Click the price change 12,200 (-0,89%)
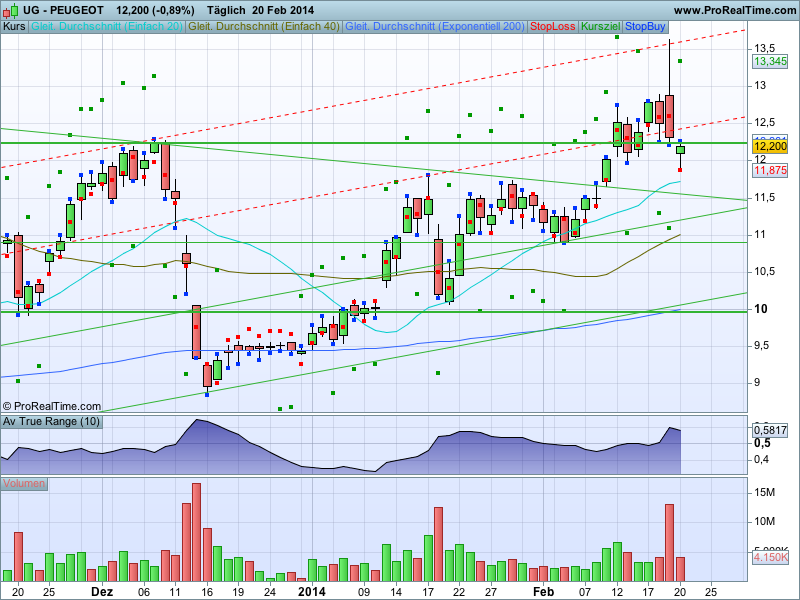Viewport: 800px width, 600px height. click(155, 10)
